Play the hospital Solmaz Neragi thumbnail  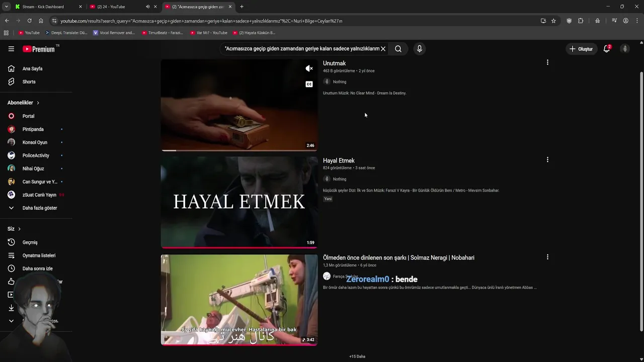pyautogui.click(x=239, y=300)
